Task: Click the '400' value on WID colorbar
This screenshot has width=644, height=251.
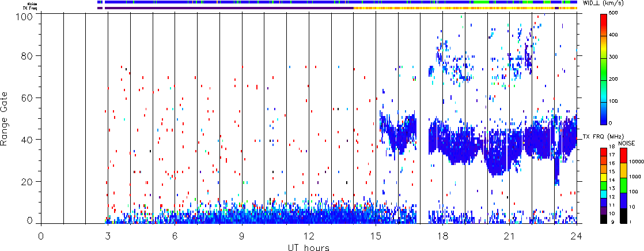Action: pyautogui.click(x=615, y=35)
